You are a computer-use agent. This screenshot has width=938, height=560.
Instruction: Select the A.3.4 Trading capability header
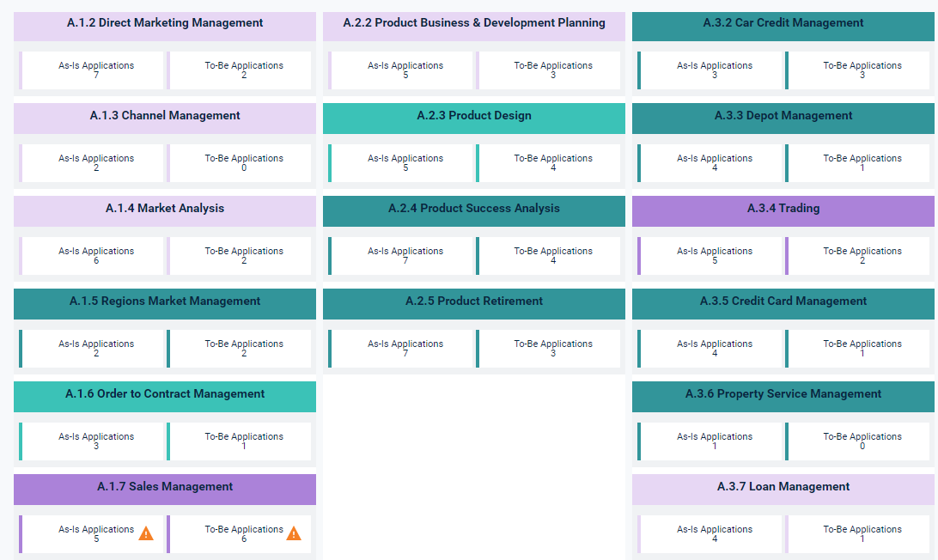point(783,209)
